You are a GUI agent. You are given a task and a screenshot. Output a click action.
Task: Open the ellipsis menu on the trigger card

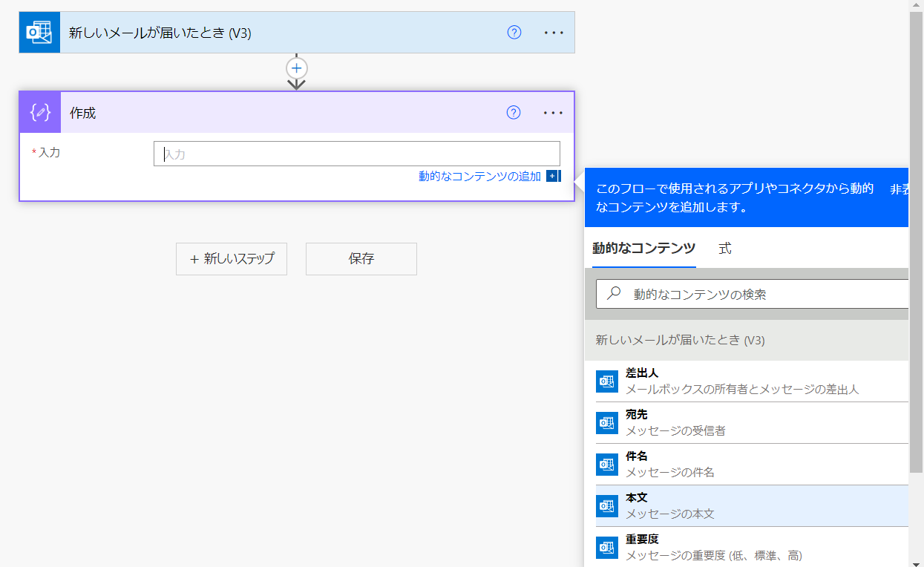click(554, 33)
